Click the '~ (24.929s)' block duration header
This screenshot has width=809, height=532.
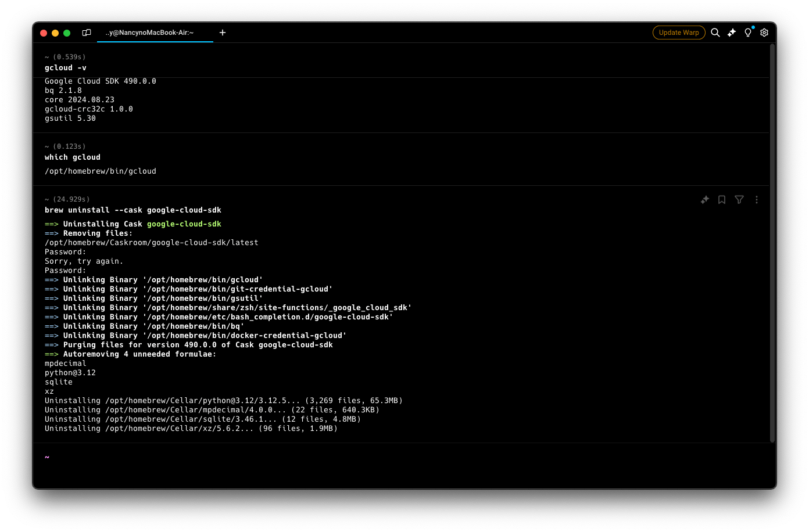click(x=67, y=199)
